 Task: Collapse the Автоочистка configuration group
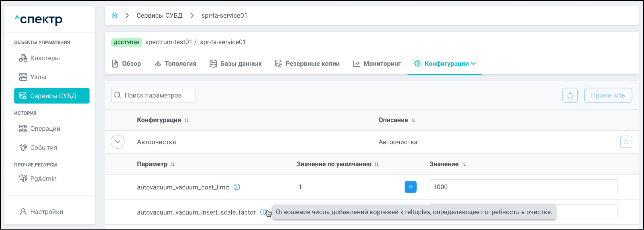coord(118,142)
